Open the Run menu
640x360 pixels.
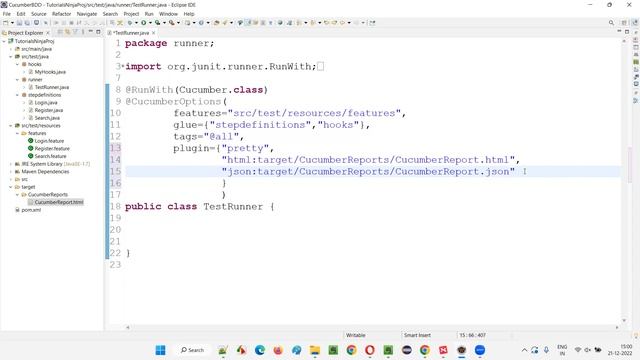coord(149,14)
